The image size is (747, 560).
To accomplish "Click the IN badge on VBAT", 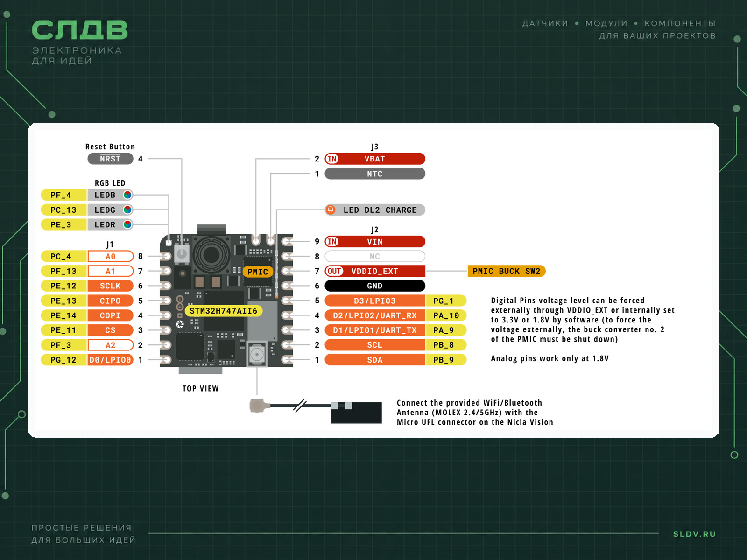I will 332,159.
